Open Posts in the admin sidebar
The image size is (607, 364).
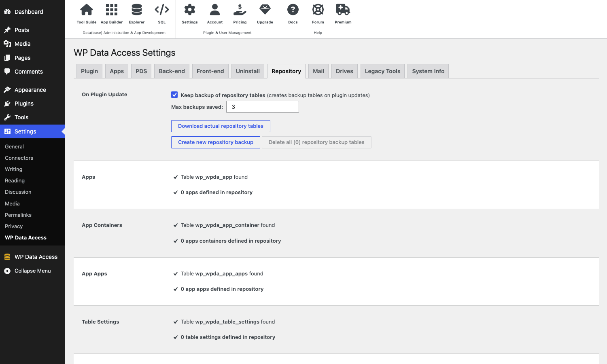32,30
